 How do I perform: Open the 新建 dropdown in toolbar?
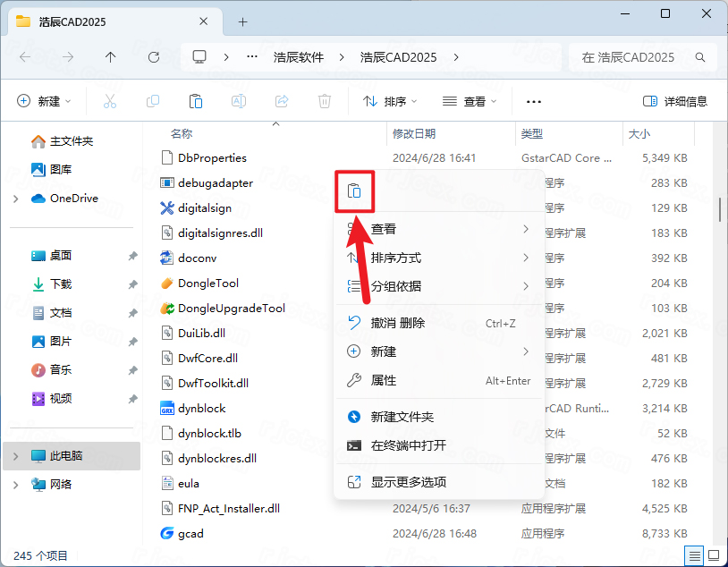click(x=44, y=101)
